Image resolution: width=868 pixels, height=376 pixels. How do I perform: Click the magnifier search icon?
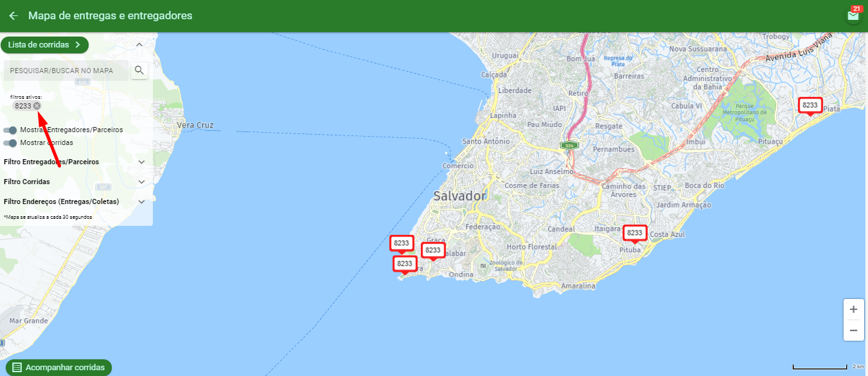pos(139,70)
